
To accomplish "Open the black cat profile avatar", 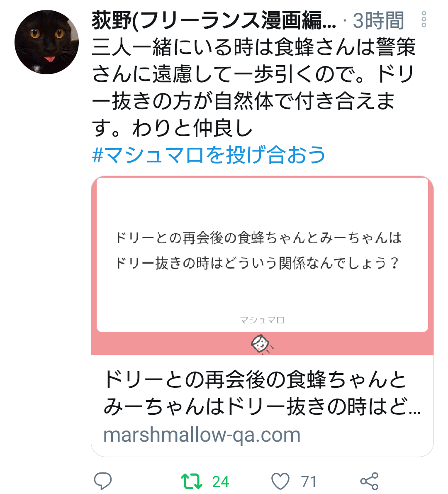I will pyautogui.click(x=46, y=42).
